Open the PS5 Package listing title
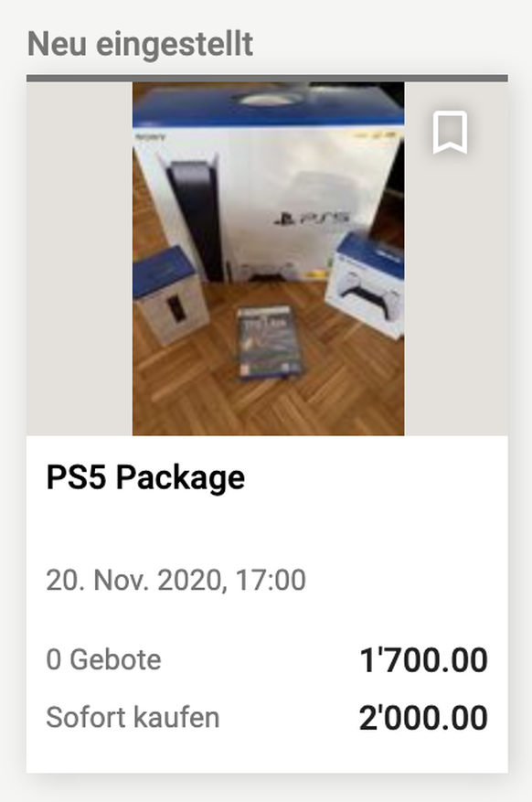532x802 pixels. pyautogui.click(x=145, y=477)
